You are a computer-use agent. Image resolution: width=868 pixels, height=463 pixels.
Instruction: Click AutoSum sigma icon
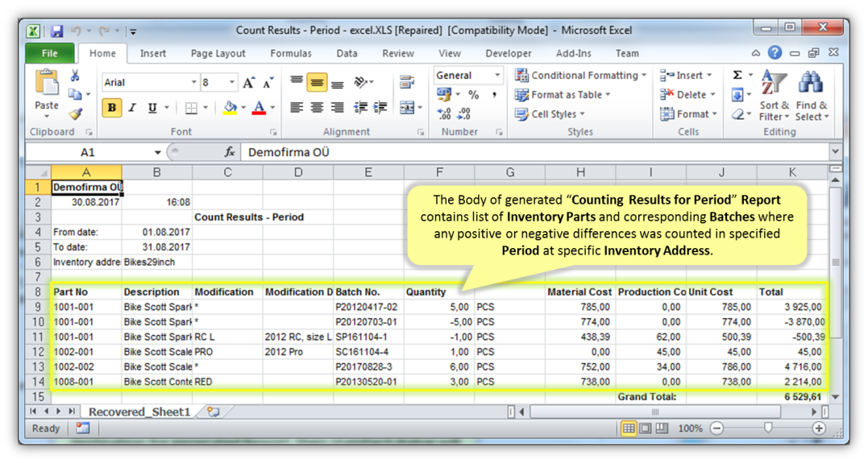point(737,75)
